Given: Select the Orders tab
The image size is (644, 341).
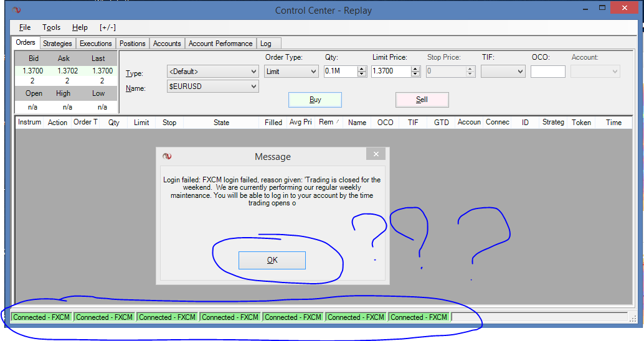Looking at the screenshot, I should tap(26, 42).
